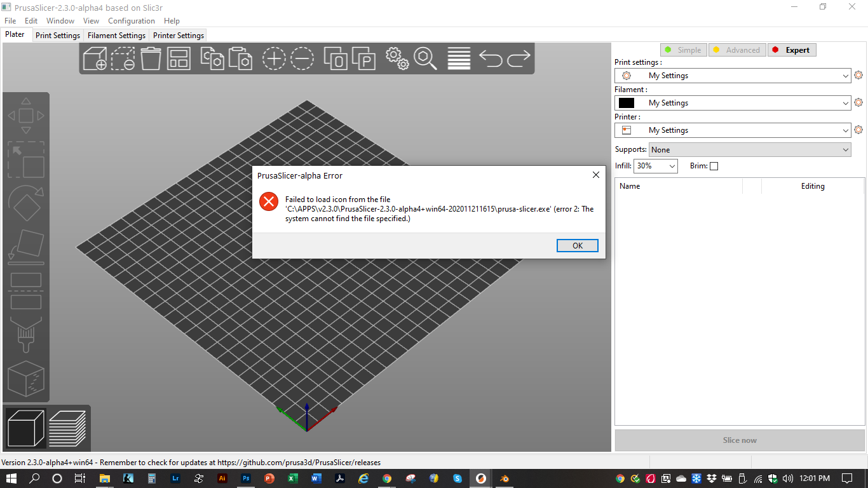Screen dimensions: 868x488
Task: Open the Printer profile dropdown
Action: coord(732,130)
